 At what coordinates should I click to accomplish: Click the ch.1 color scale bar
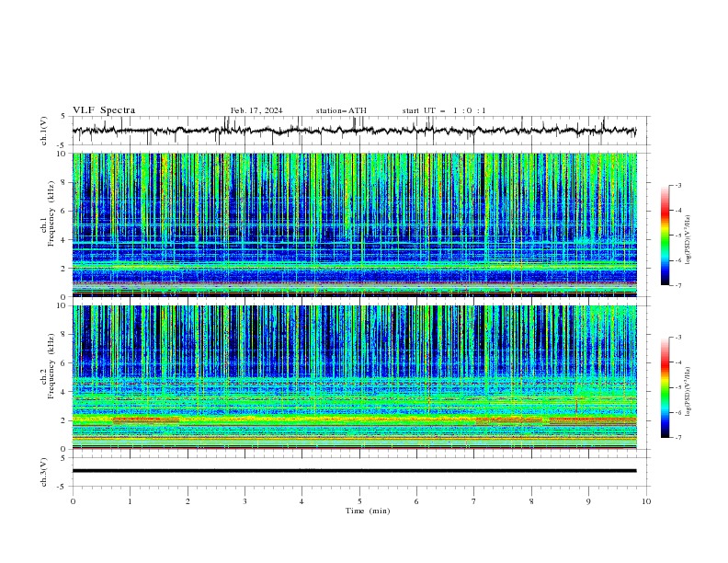click(x=665, y=236)
